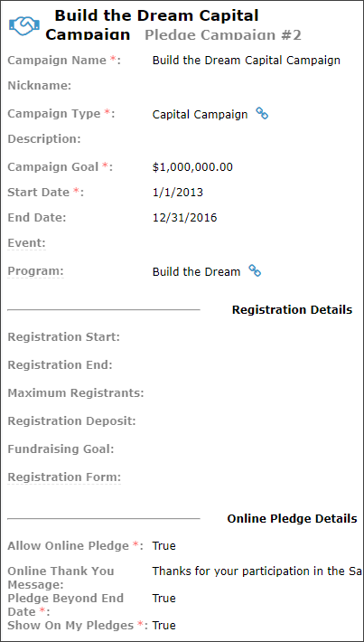This screenshot has width=364, height=642.
Task: Select the Capital Campaign type value
Action: click(x=200, y=114)
